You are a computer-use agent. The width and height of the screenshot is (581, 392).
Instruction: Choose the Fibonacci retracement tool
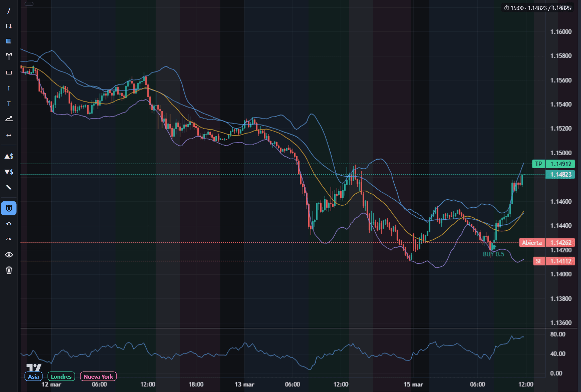tap(9, 26)
